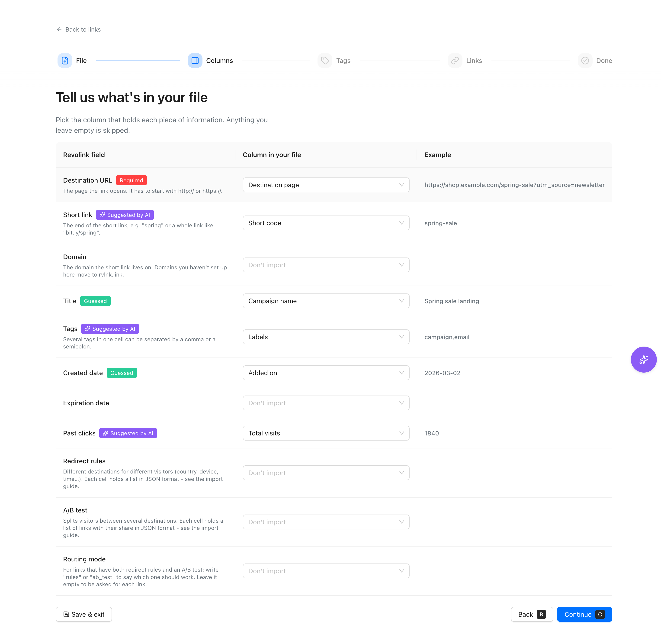
Task: Open the Redirect rules column dropdown
Action: pos(326,473)
